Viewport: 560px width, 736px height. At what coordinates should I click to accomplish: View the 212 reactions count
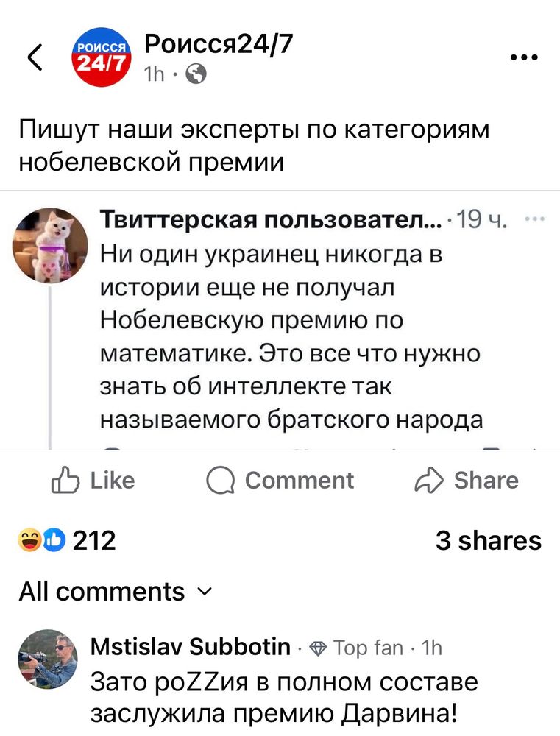94,541
